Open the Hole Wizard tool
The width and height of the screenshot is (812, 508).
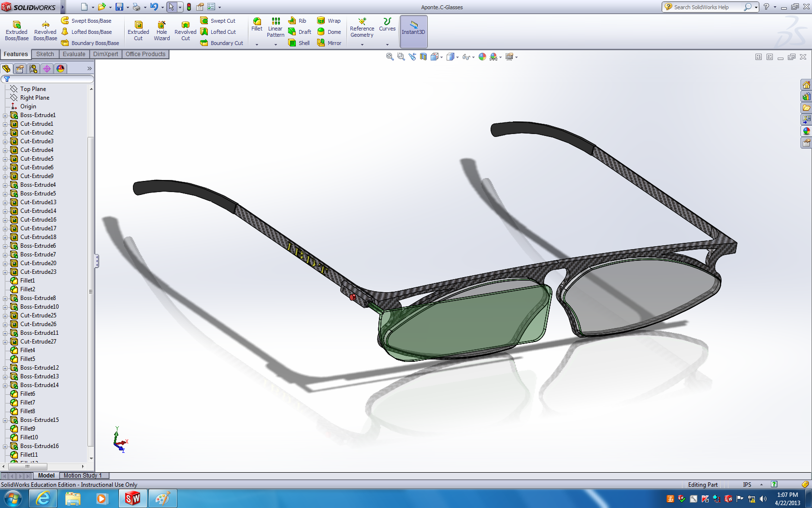pyautogui.click(x=162, y=31)
